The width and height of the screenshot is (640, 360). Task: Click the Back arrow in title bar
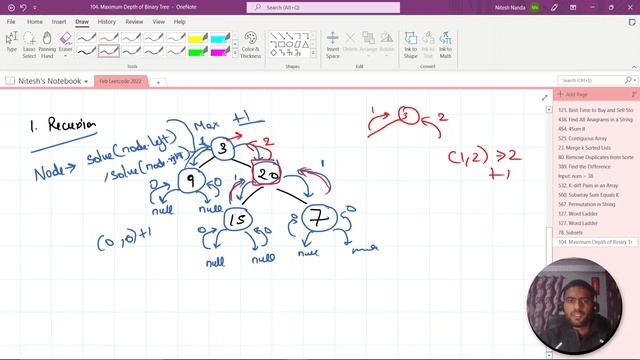[x=11, y=7]
